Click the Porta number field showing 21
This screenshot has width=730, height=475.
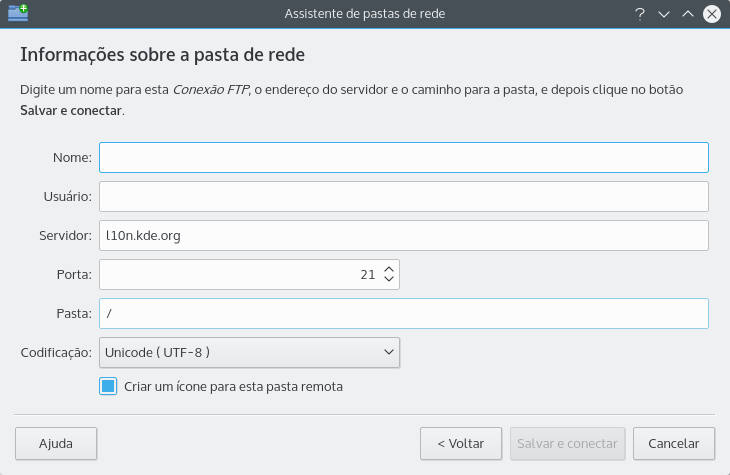(238, 274)
